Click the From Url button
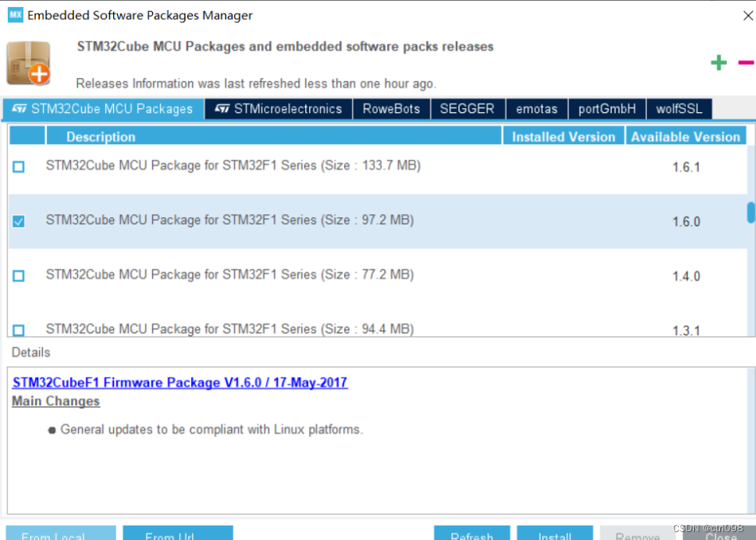Screen dimensions: 756x540 click(x=178, y=534)
